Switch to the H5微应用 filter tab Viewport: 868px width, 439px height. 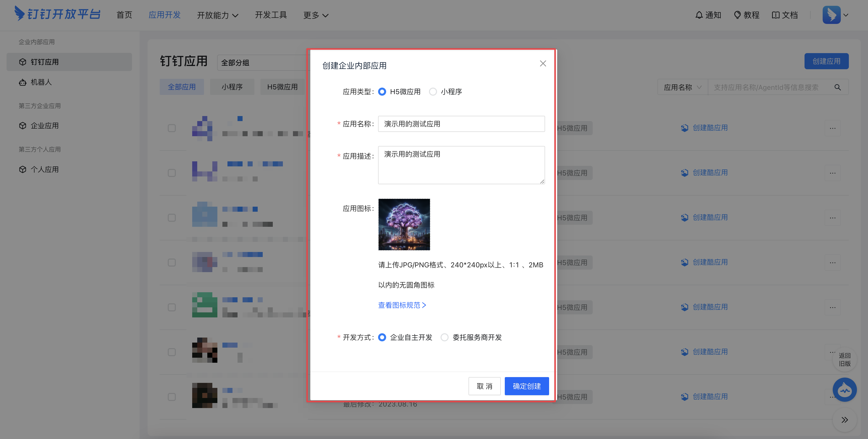(x=282, y=87)
